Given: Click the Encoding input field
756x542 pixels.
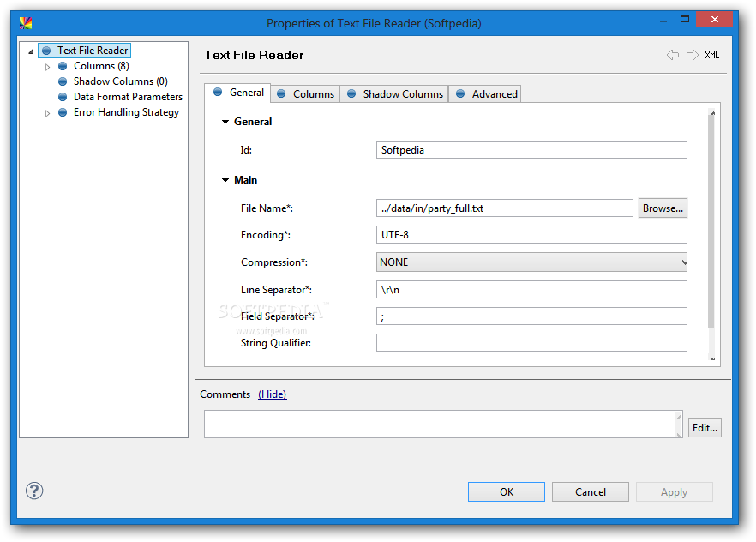Looking at the screenshot, I should pyautogui.click(x=531, y=235).
